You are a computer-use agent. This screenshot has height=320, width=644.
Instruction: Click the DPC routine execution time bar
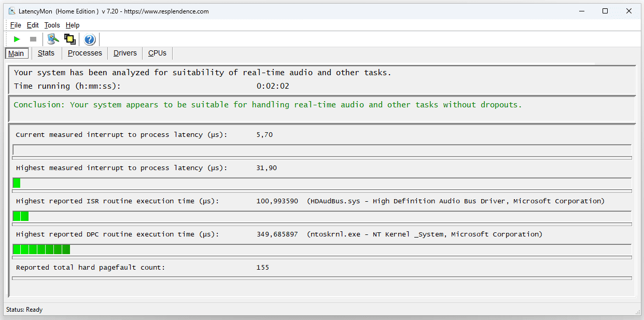pyautogui.click(x=321, y=249)
